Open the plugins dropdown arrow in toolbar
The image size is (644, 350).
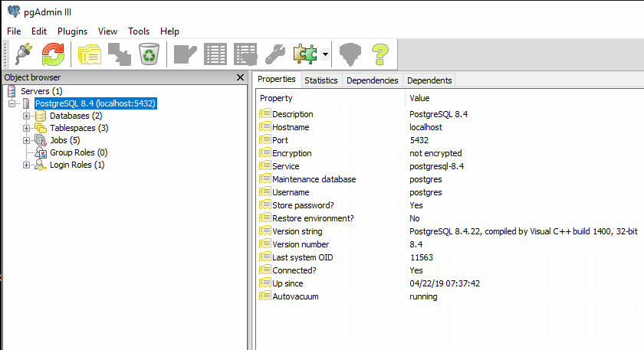coord(326,55)
